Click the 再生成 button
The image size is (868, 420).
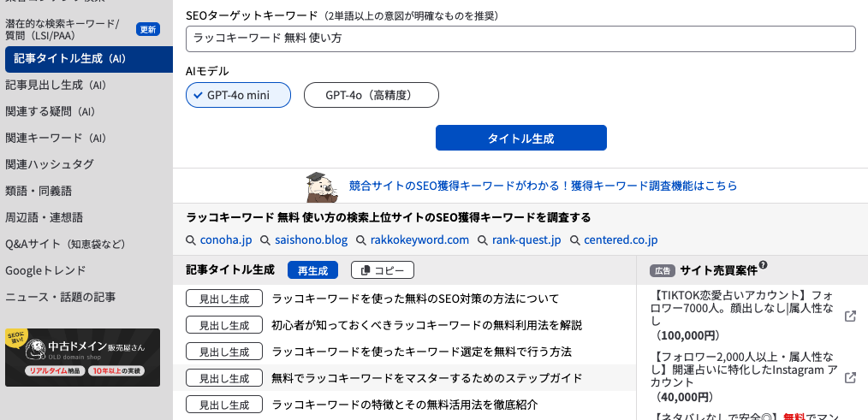tap(312, 270)
